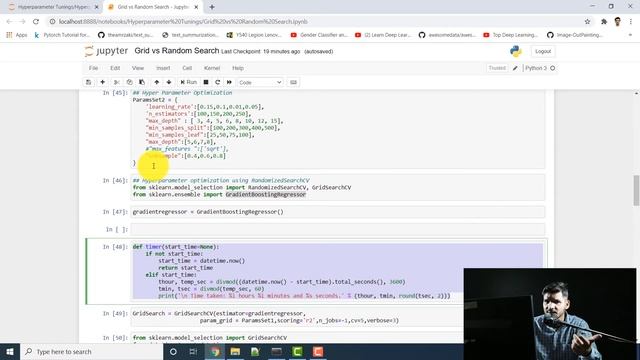Viewport: 640px width, 360px height.
Task: Open the browser extensions puzzle icon
Action: [x=604, y=22]
